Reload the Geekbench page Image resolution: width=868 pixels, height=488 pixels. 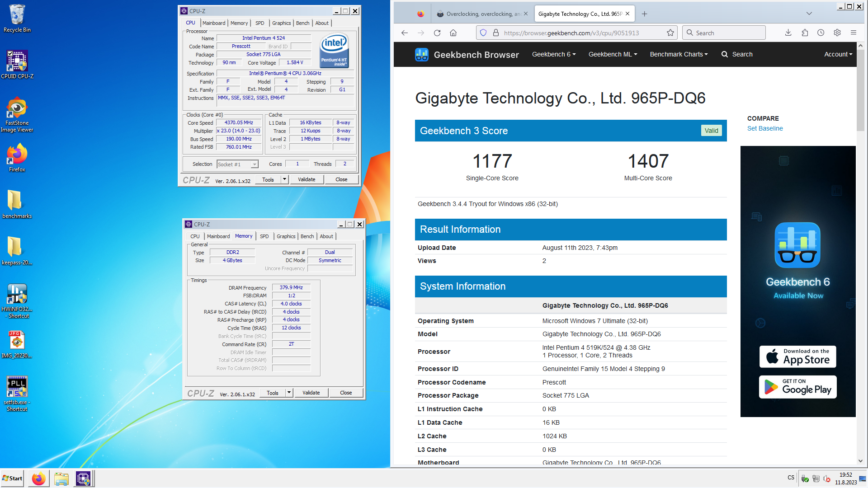[x=437, y=33]
